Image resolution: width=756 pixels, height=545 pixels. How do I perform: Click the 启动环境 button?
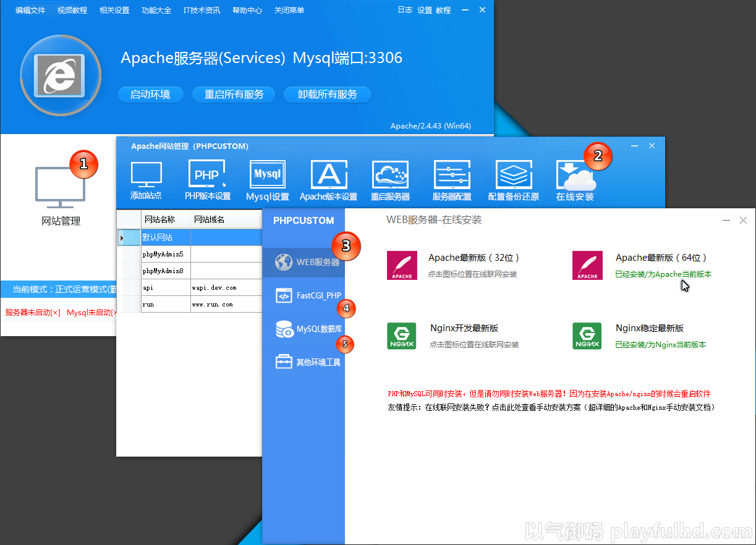pyautogui.click(x=151, y=95)
